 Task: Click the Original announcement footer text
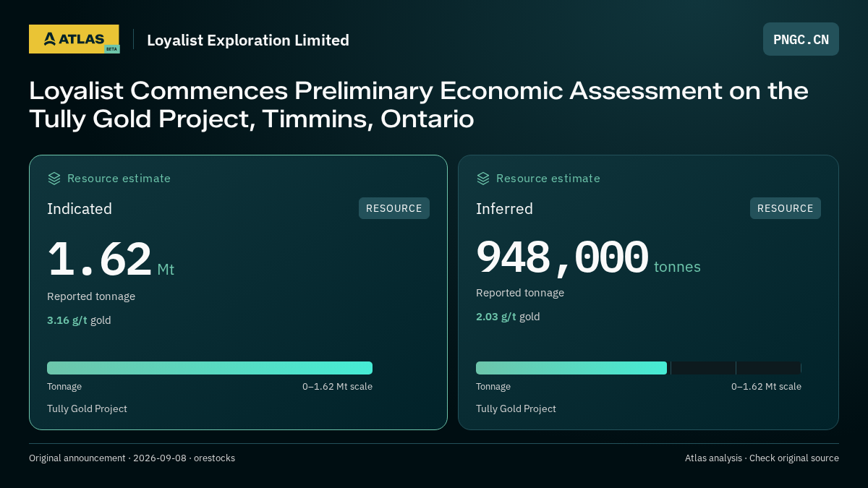click(132, 458)
